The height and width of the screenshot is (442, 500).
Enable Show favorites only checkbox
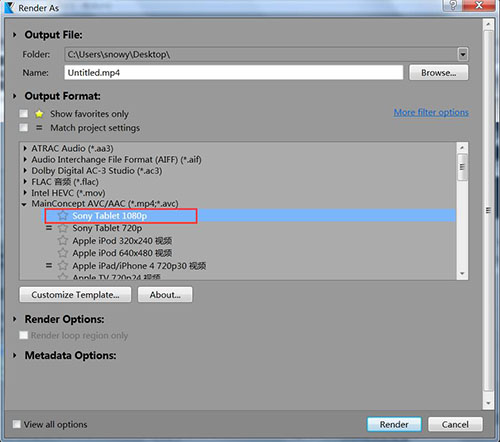(x=24, y=114)
